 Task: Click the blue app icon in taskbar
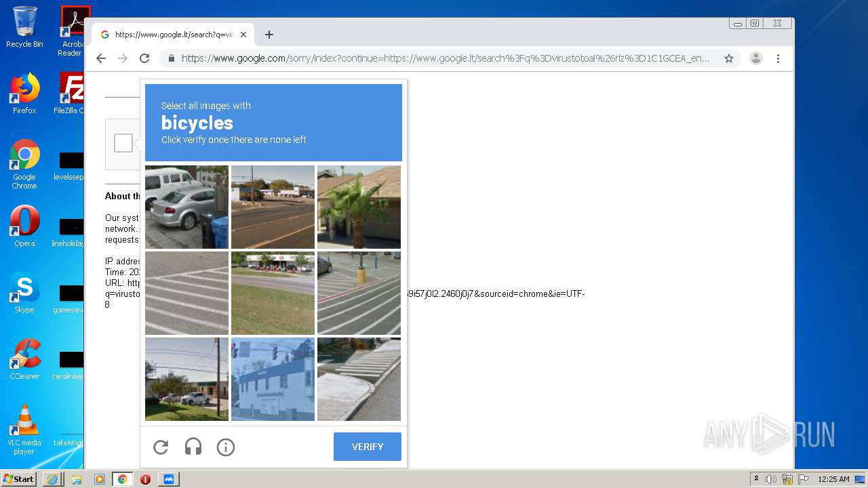point(169,479)
